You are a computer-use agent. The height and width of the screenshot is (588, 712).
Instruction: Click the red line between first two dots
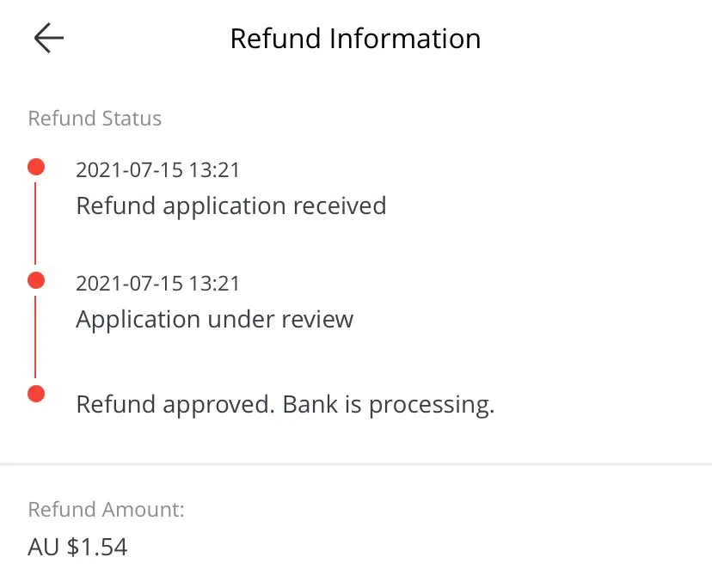pos(35,224)
